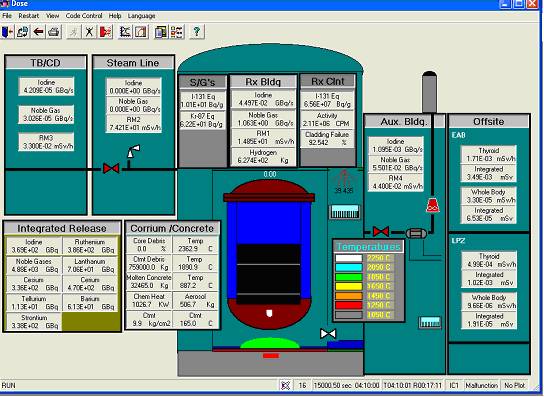This screenshot has height=397, width=544.
Task: Click the grayed running-man toolbar icon
Action: pyautogui.click(x=74, y=32)
